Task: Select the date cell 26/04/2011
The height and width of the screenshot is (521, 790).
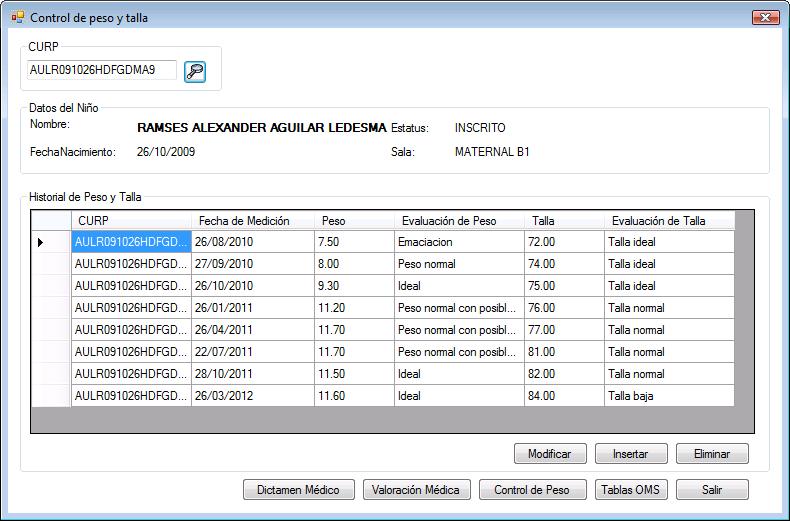Action: (x=253, y=330)
